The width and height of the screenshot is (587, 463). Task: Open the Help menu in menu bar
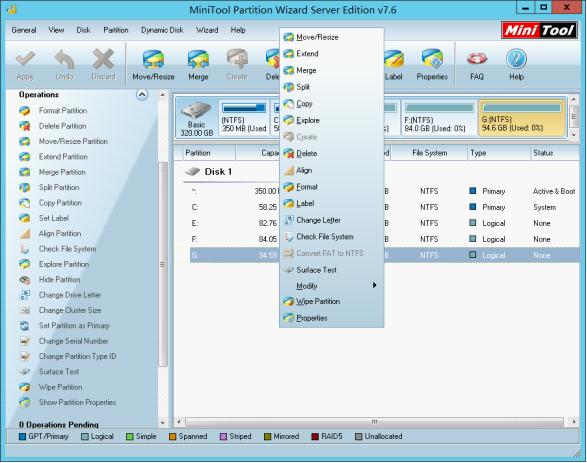click(238, 30)
